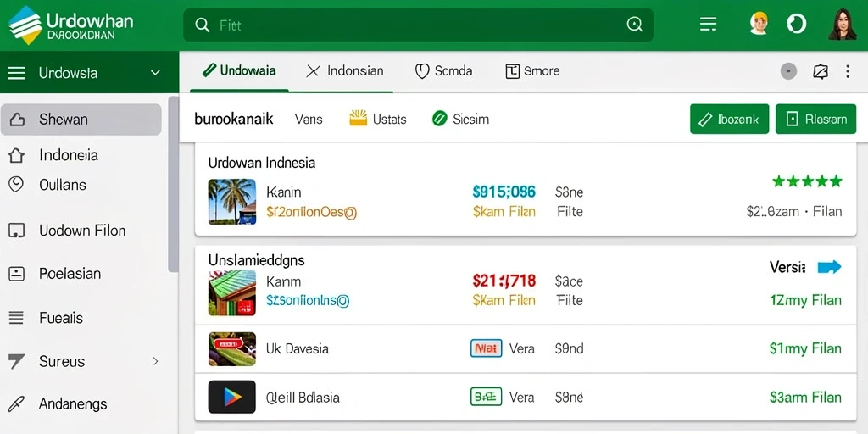Select the pencil icon in Andanengs sidebar item

[x=17, y=404]
